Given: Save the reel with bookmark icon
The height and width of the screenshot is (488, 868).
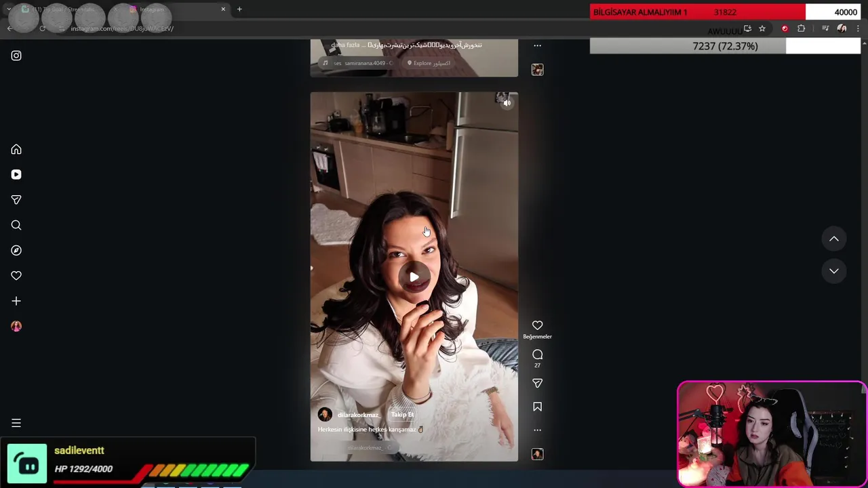Looking at the screenshot, I should click(x=537, y=407).
